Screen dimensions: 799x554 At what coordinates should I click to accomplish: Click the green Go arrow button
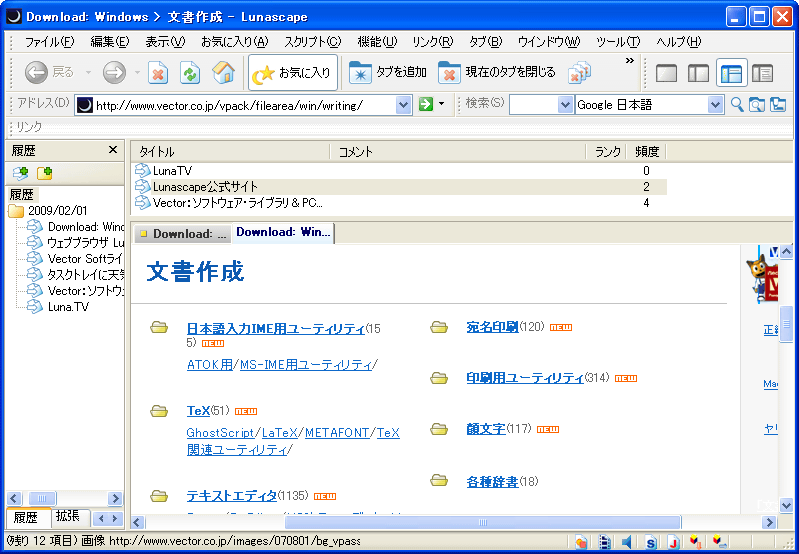[425, 104]
